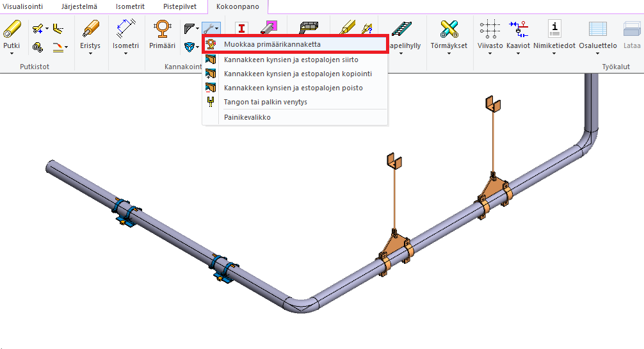Expand the Kaaviot dropdown arrow
The width and height of the screenshot is (644, 349).
click(x=518, y=54)
